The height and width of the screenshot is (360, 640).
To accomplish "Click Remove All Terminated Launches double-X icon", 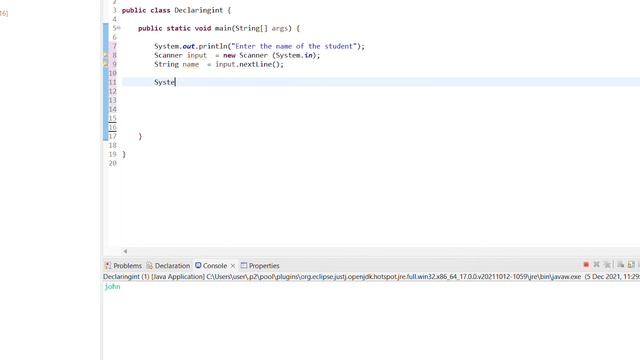I will pyautogui.click(x=607, y=265).
